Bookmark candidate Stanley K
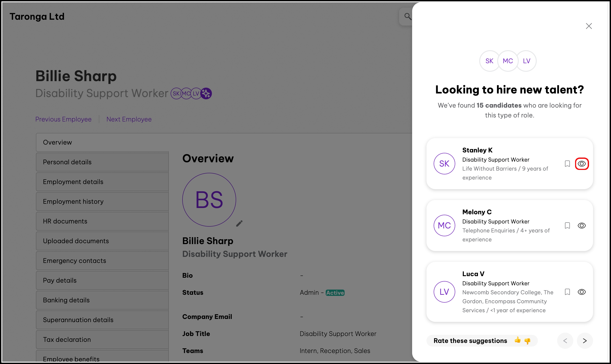 [567, 164]
